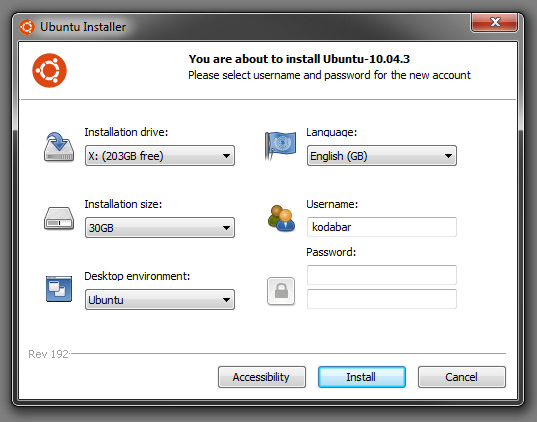Click the large orange Ubuntu logo

[x=49, y=71]
